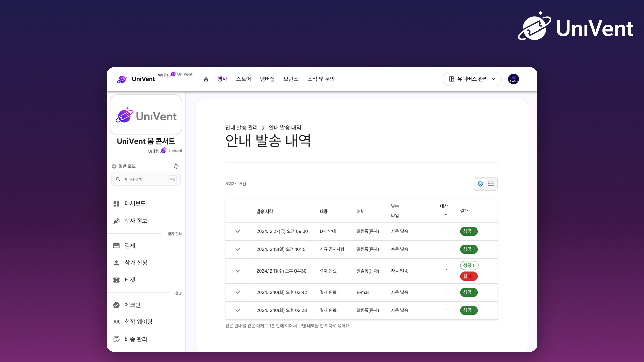Viewport: 644px width, 362px height.
Task: Switch to flat list view
Action: point(491,184)
